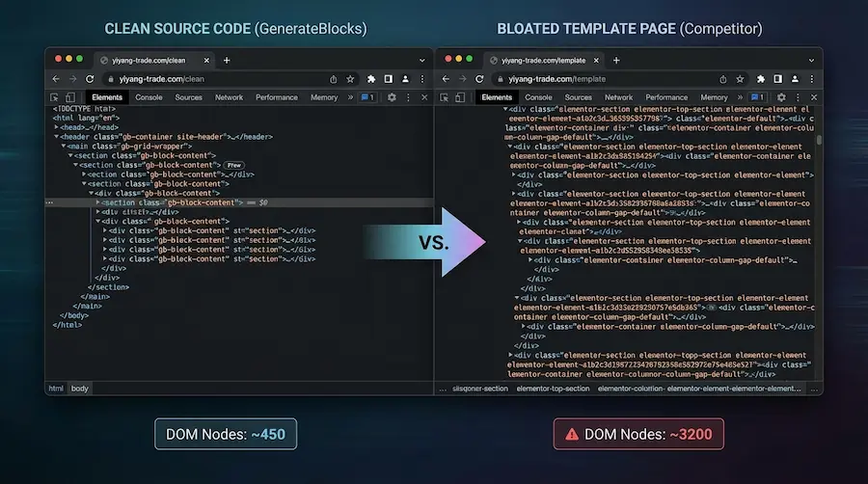
Task: Switch to Console tab in left DevTools
Action: pyautogui.click(x=149, y=97)
